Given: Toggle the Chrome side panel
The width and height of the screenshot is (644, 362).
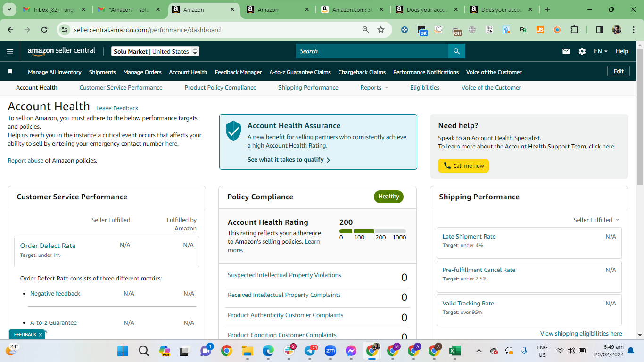Looking at the screenshot, I should click(x=600, y=30).
